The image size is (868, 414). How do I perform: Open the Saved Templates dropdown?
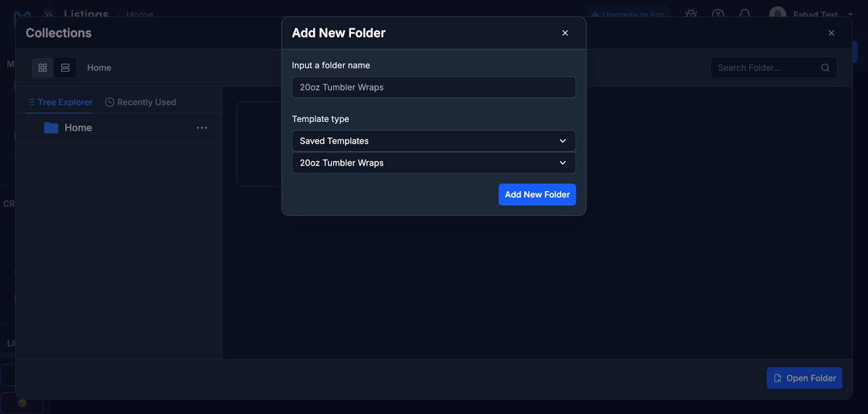pos(433,141)
